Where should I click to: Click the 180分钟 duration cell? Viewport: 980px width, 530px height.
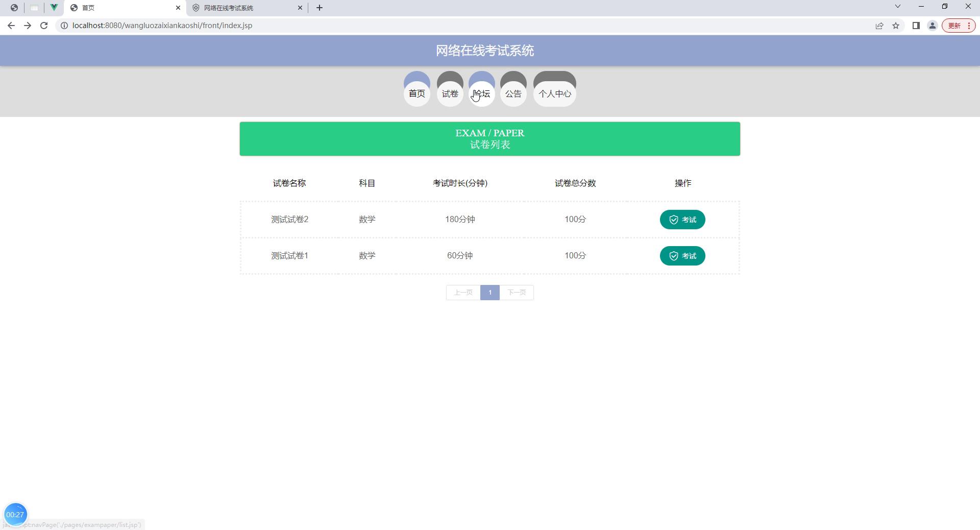pos(460,220)
